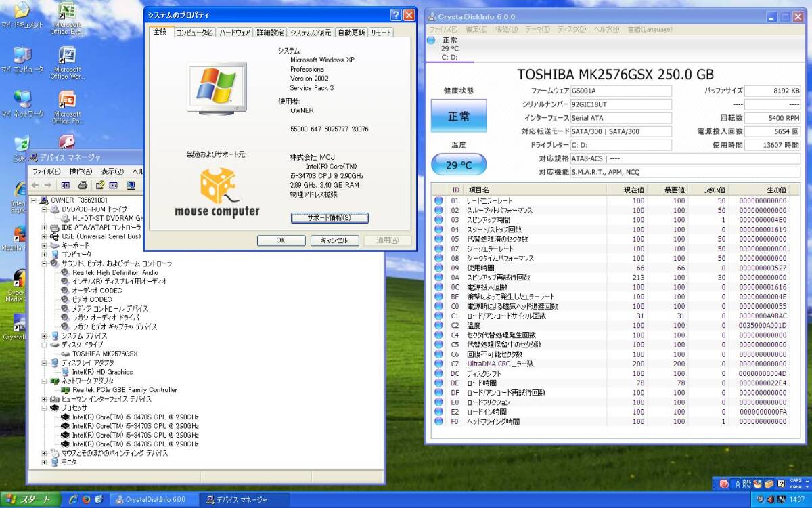Click the volume icon in the system tray

click(x=771, y=500)
